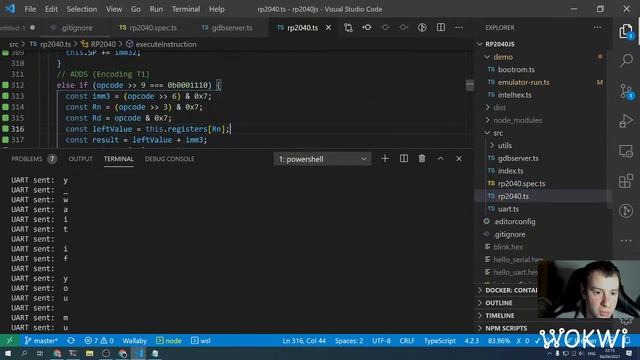Click the wsl status bar item
640x360 pixels.
pos(201,340)
